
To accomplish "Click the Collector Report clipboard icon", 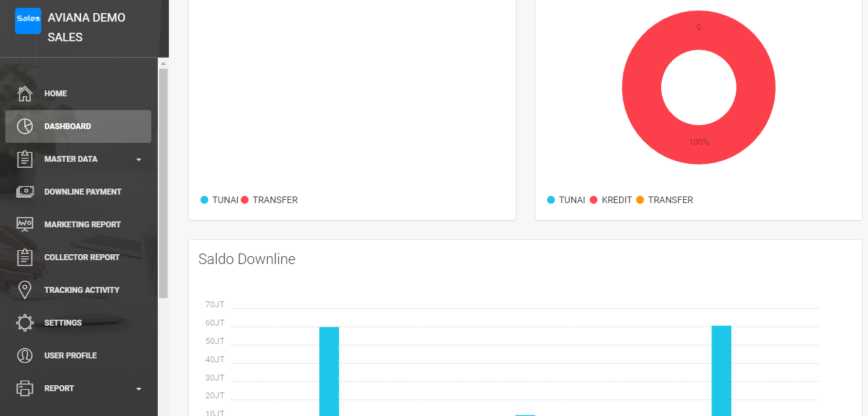I will (x=25, y=257).
